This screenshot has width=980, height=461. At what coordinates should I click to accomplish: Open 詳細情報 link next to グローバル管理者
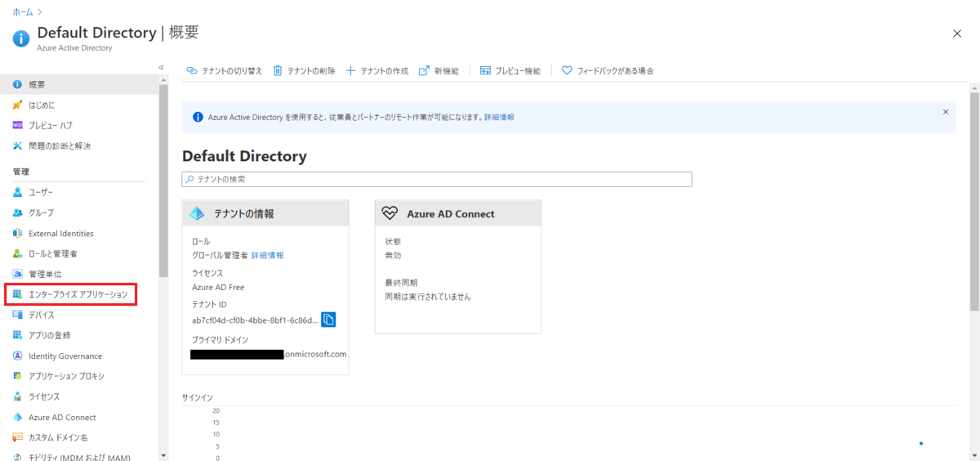268,256
